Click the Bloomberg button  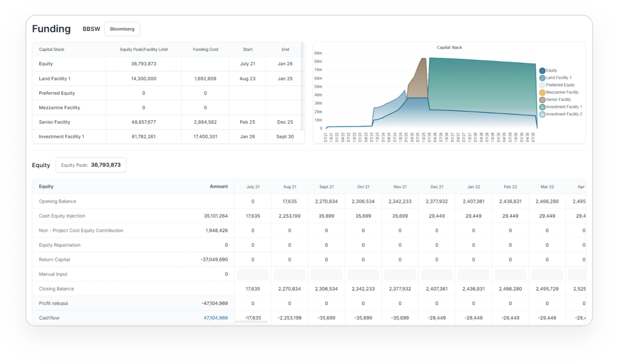click(x=122, y=29)
